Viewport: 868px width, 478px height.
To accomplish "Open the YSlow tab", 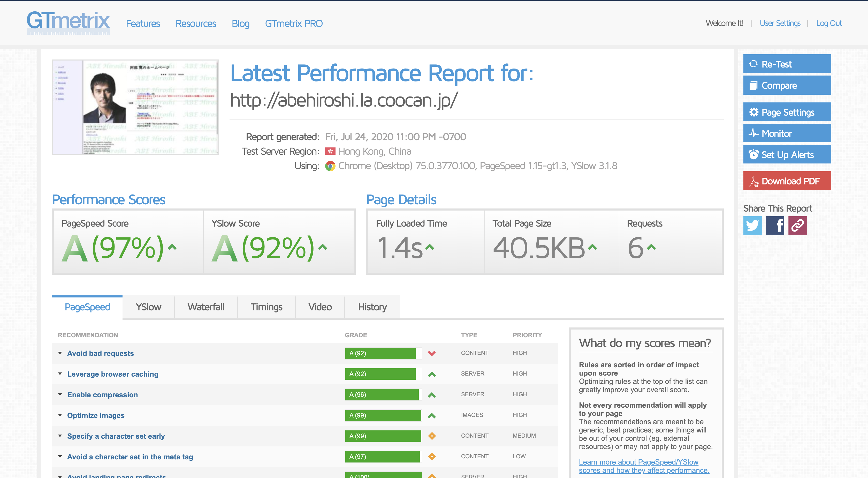I will 148,307.
